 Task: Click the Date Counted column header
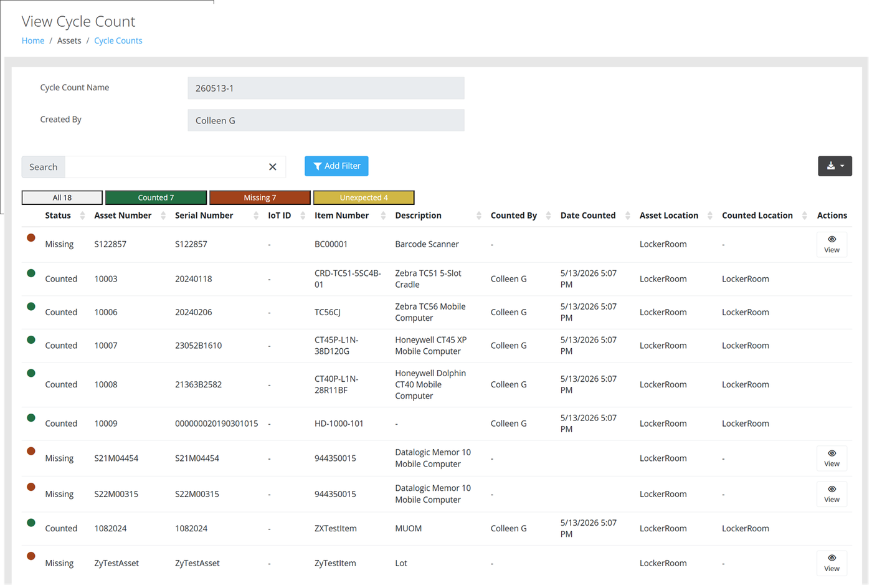588,216
